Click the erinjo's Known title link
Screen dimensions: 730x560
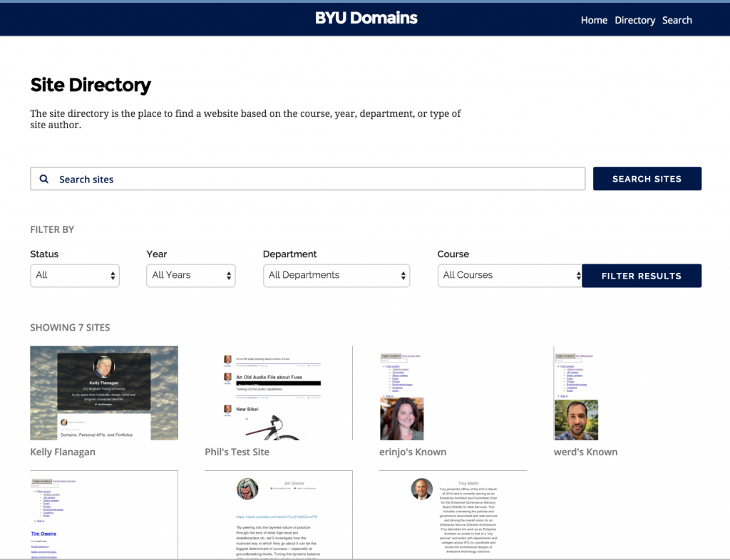[413, 452]
